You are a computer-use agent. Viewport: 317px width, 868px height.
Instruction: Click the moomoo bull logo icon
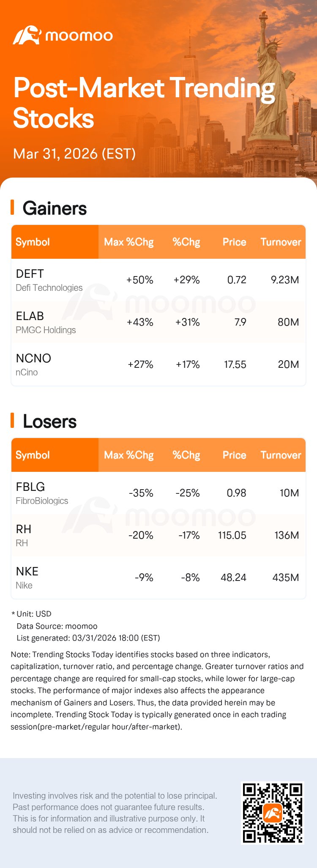click(27, 35)
